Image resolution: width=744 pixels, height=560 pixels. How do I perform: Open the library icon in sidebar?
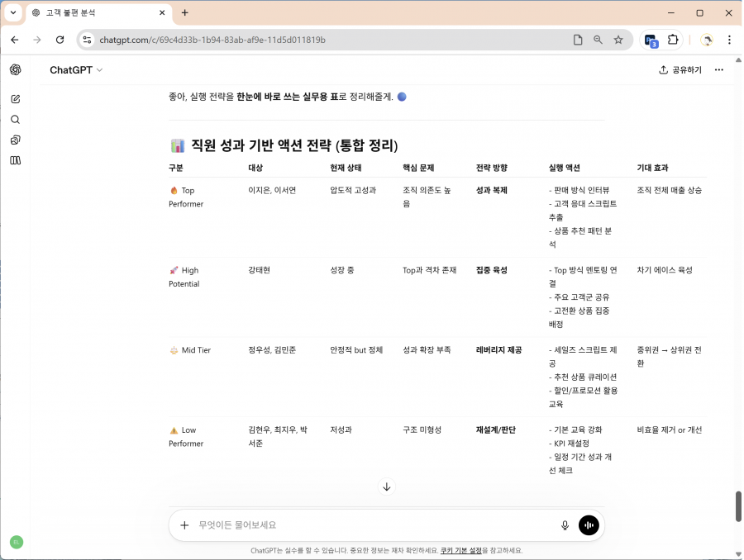point(16,160)
